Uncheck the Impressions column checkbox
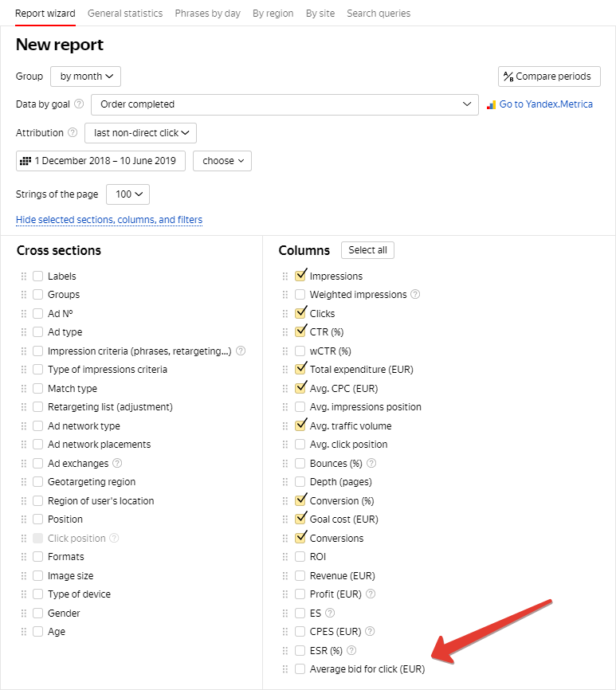616x690 pixels. [300, 276]
